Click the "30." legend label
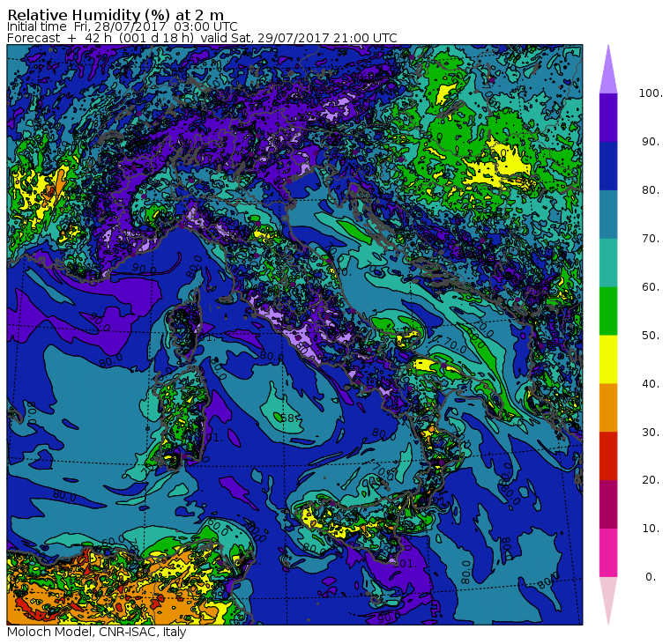Screen dimensions: 670x644 (651, 432)
